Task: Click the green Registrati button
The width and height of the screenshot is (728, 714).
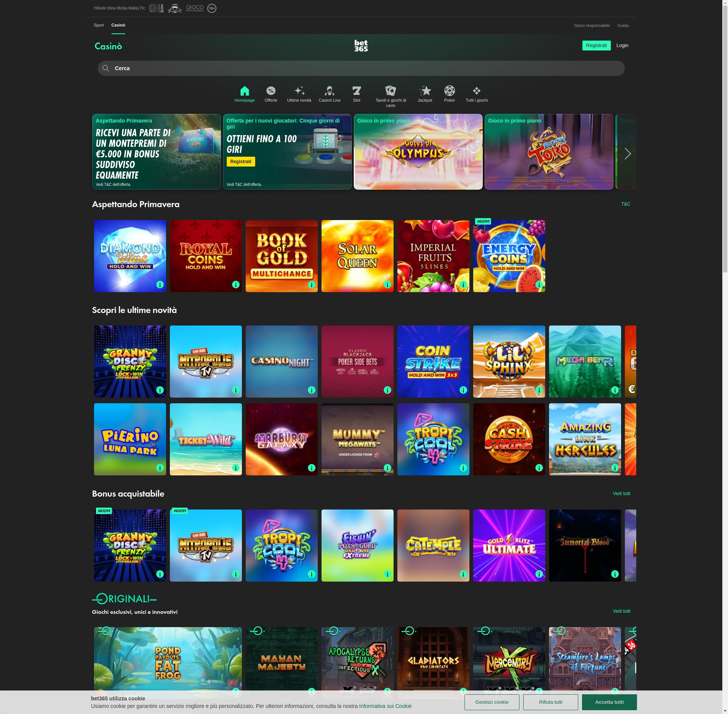Action: click(x=596, y=45)
